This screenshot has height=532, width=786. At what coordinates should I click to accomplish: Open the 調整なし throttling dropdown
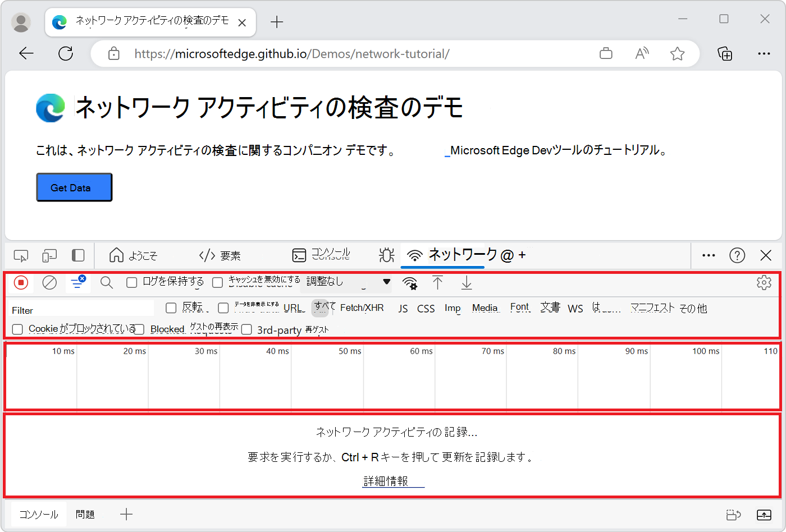(x=346, y=283)
